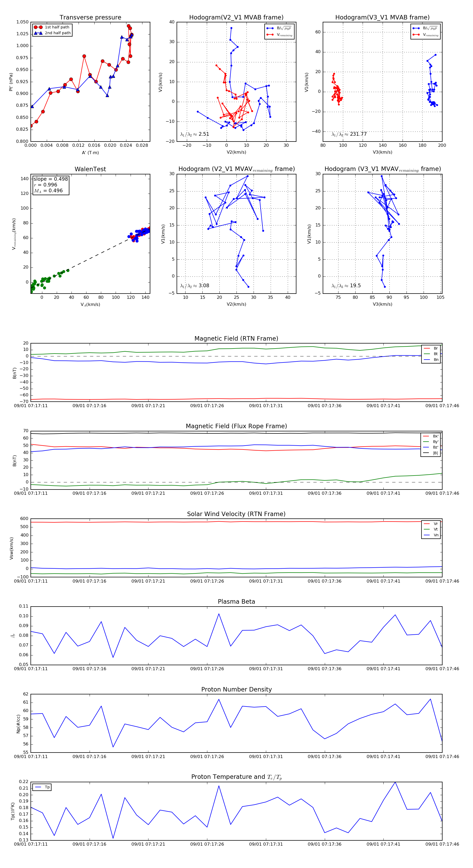Click the "Solar Wind Velocity (RTN Frame)" title
473x868 pixels.
coord(236,514)
